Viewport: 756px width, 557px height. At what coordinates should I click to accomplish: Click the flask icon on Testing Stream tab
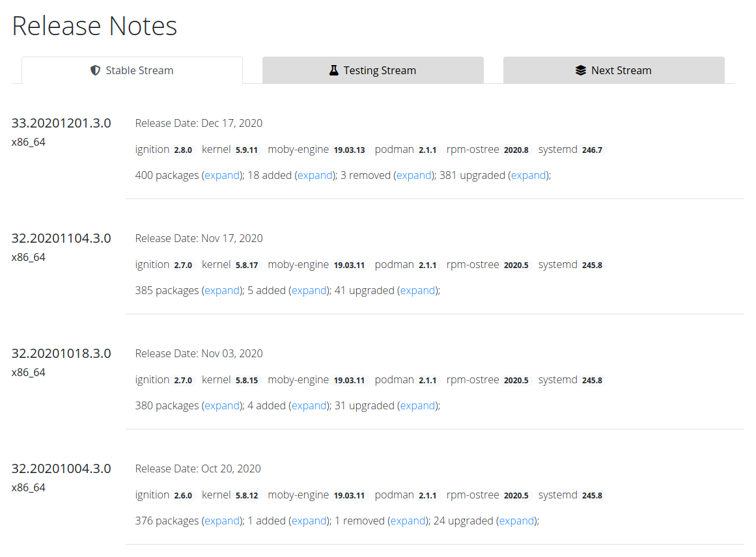(x=334, y=70)
